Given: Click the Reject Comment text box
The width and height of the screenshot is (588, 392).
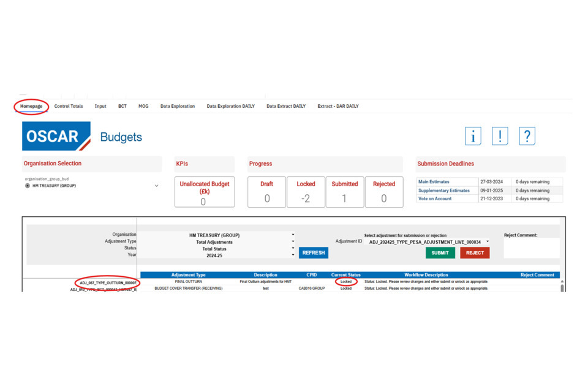Looking at the screenshot, I should [531, 248].
